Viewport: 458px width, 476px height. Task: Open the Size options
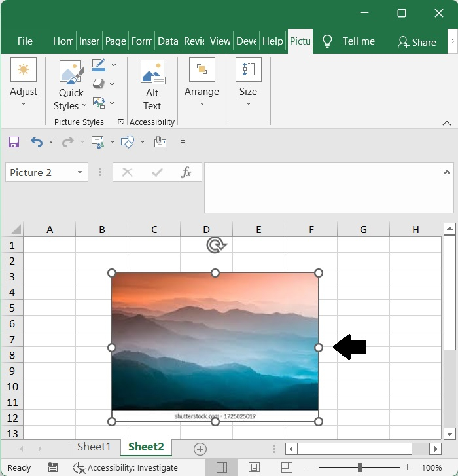tap(248, 82)
